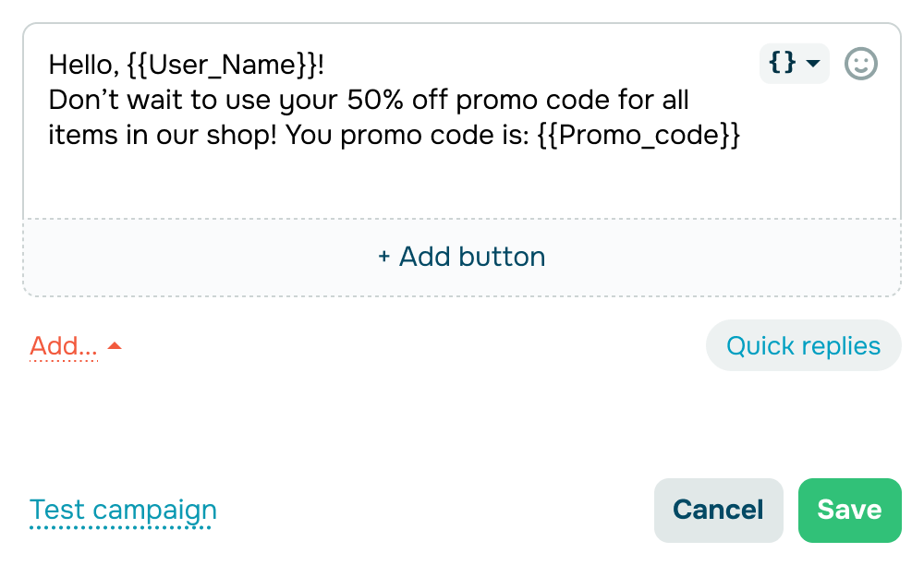Image resolution: width=924 pixels, height=565 pixels.
Task: Click the plus sign before Add button
Action: click(383, 257)
